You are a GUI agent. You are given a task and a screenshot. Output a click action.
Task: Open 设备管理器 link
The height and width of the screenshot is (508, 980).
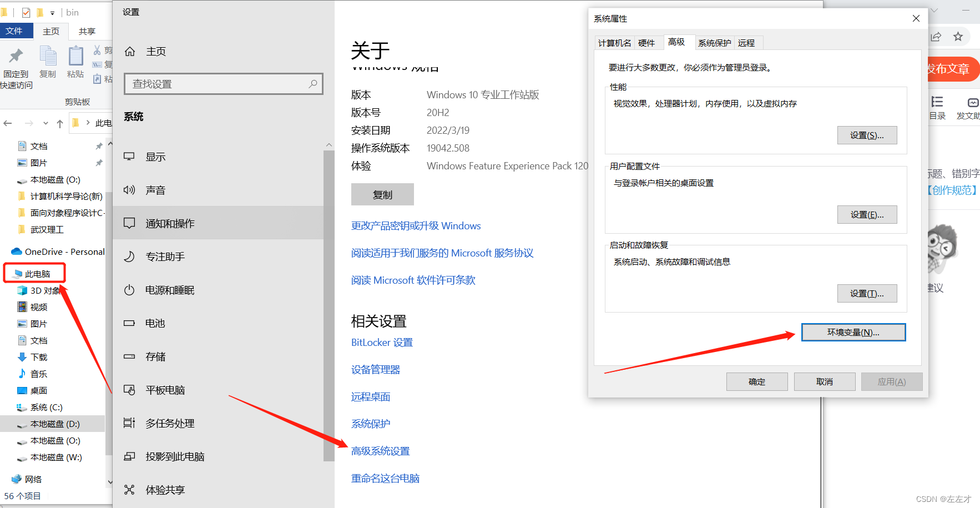(376, 369)
